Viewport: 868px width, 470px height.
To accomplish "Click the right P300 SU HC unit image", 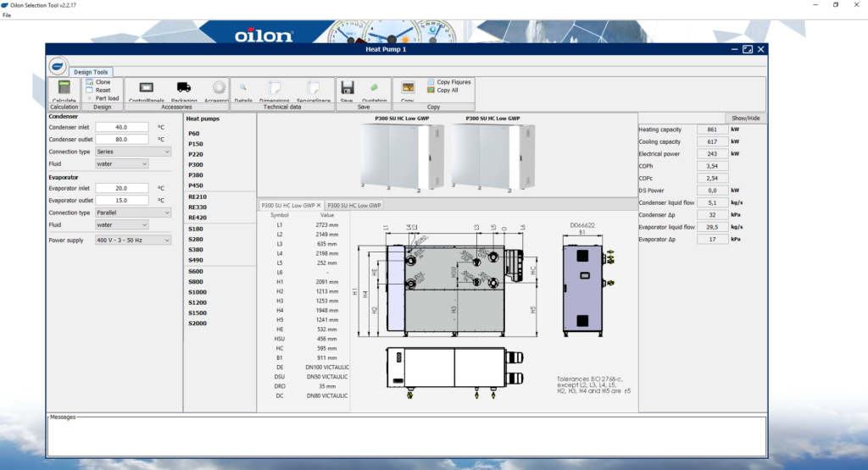I will [493, 158].
